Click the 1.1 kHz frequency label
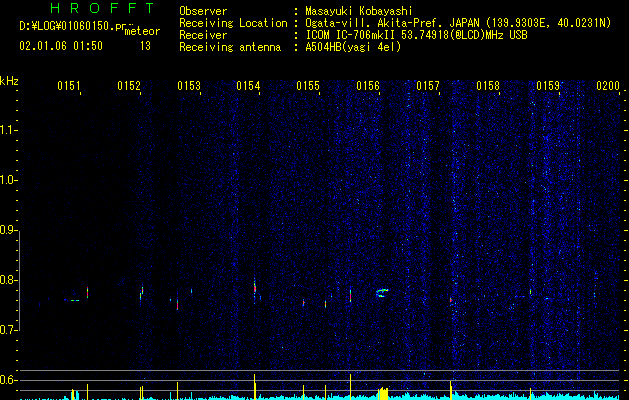Viewport: 629px width, 400px height. tap(8, 130)
